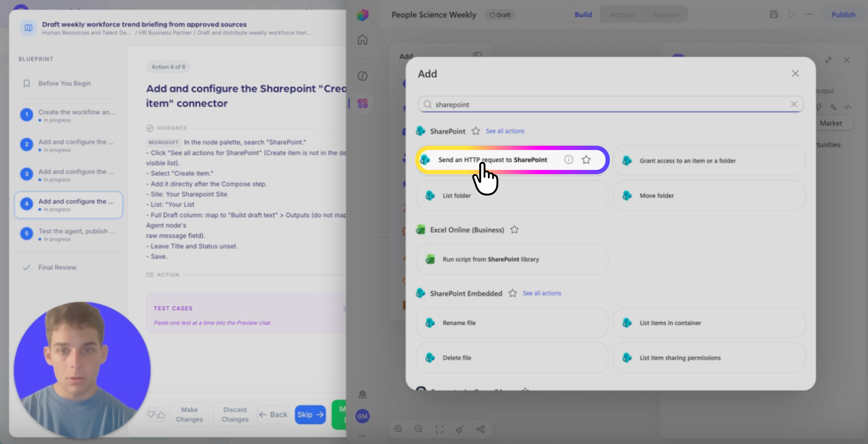Image resolution: width=868 pixels, height=444 pixels.
Task: Give thumbs up feedback
Action: pyautogui.click(x=161, y=414)
